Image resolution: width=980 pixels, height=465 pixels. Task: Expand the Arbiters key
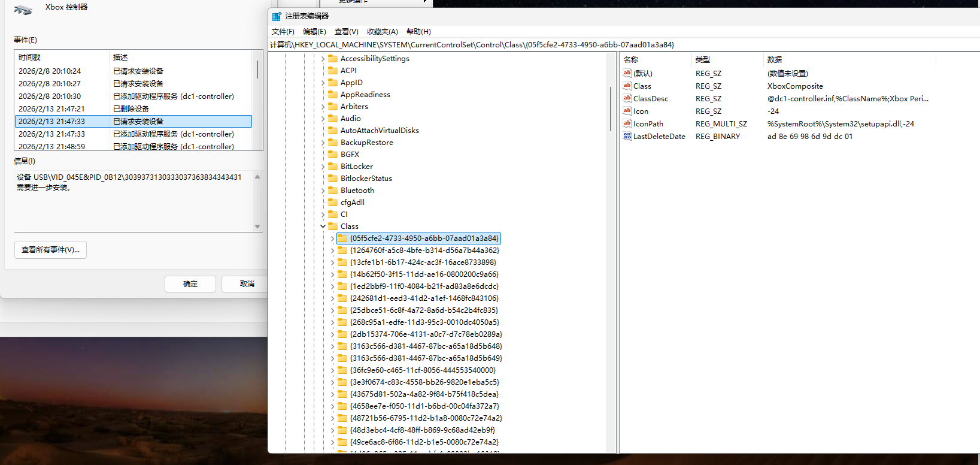pos(323,107)
